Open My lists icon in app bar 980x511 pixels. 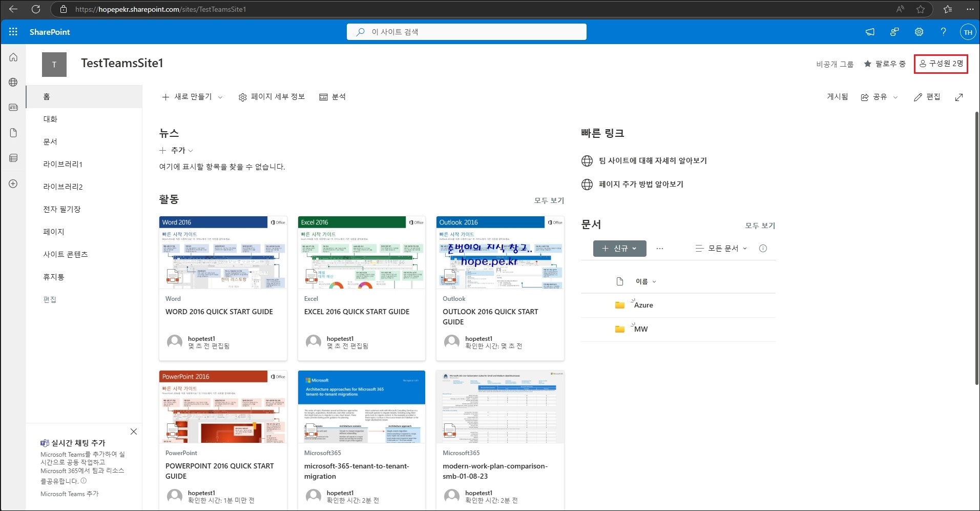click(13, 158)
